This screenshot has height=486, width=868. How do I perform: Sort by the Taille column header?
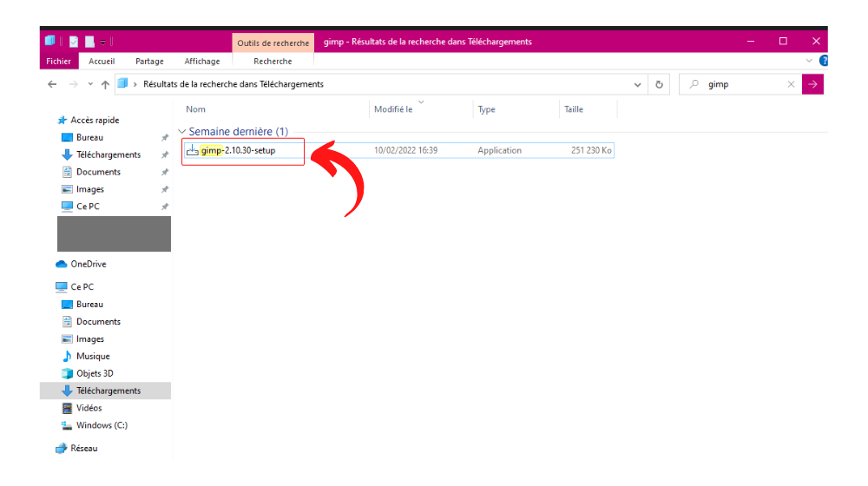pos(574,109)
